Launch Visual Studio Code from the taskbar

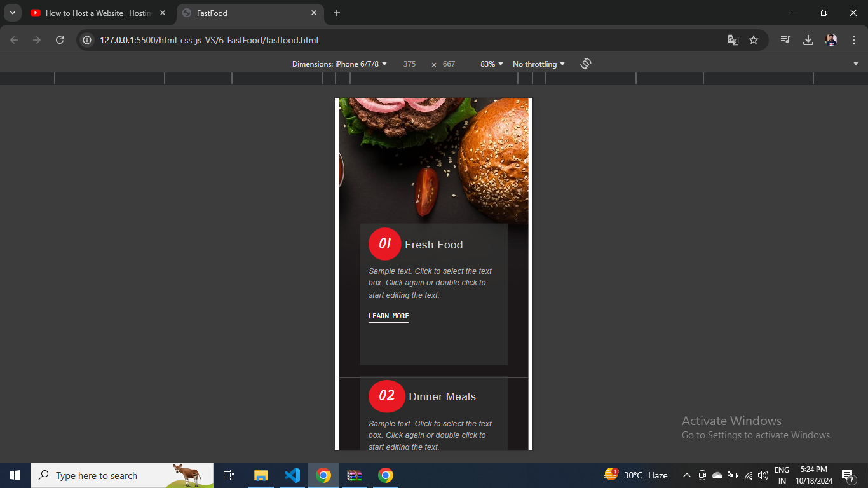tap(292, 475)
